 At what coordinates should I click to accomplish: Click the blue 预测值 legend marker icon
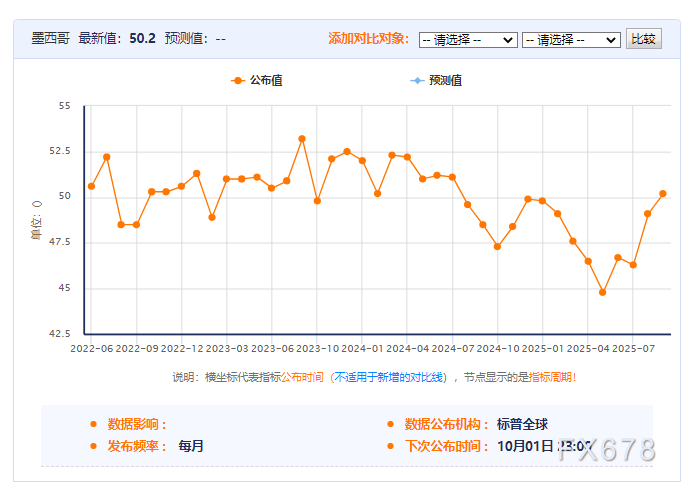(x=416, y=81)
